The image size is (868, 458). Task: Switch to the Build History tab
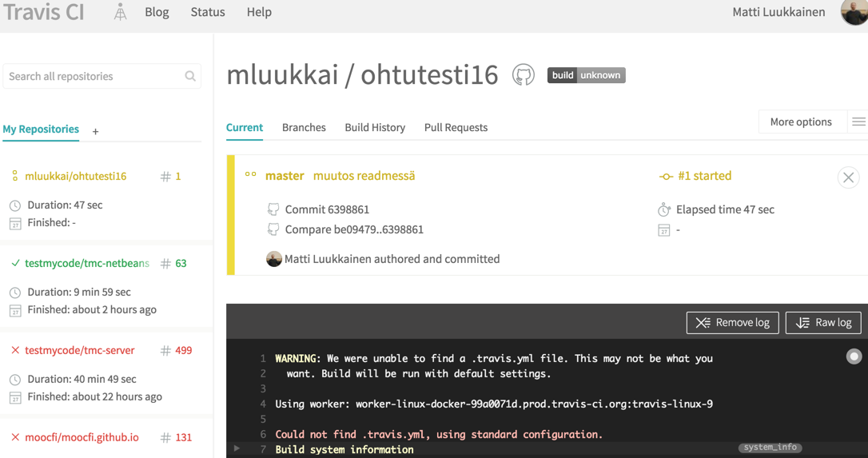click(x=375, y=127)
